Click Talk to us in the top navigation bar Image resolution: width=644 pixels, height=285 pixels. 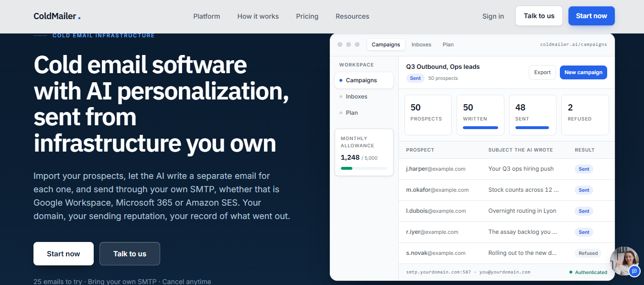[x=539, y=16]
